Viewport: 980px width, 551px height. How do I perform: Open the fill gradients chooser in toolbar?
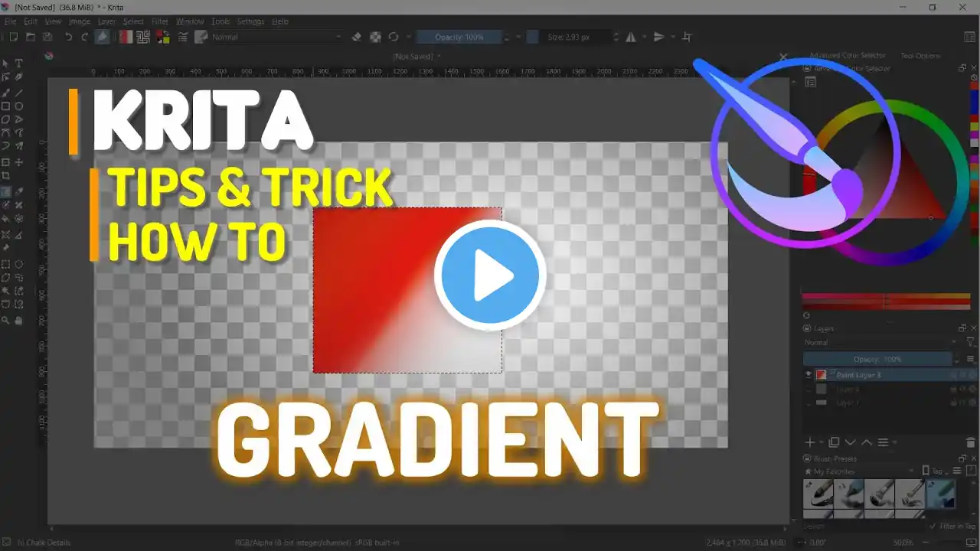(125, 37)
